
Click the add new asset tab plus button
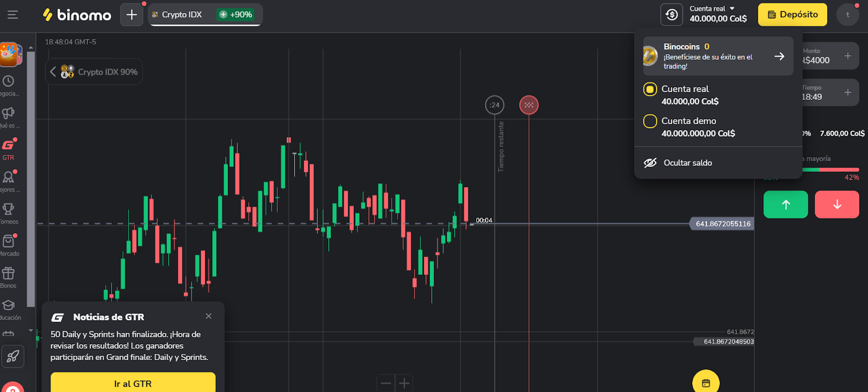pyautogui.click(x=132, y=15)
